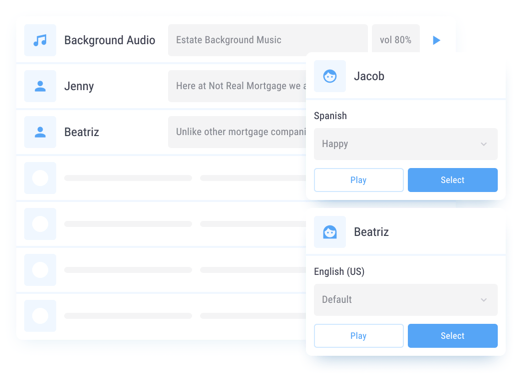This screenshot has height=388, width=522.
Task: Edit Jenny's script text field
Action: (x=237, y=86)
